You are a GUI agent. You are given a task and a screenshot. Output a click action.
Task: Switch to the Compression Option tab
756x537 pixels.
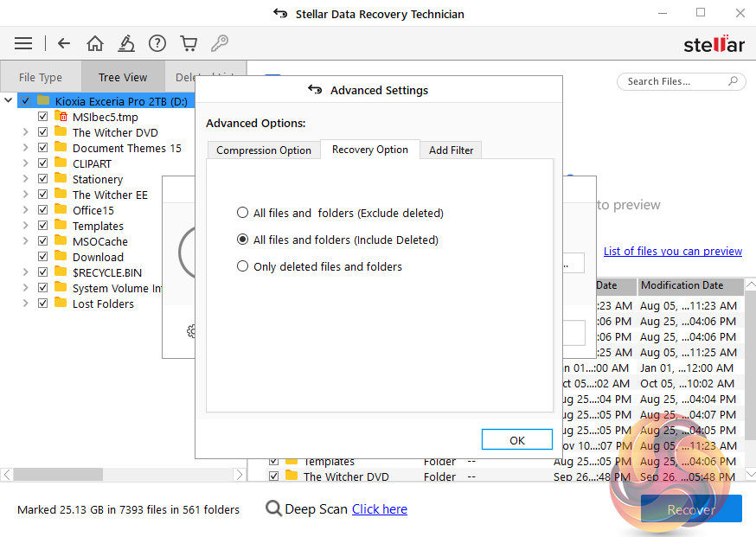tap(264, 150)
